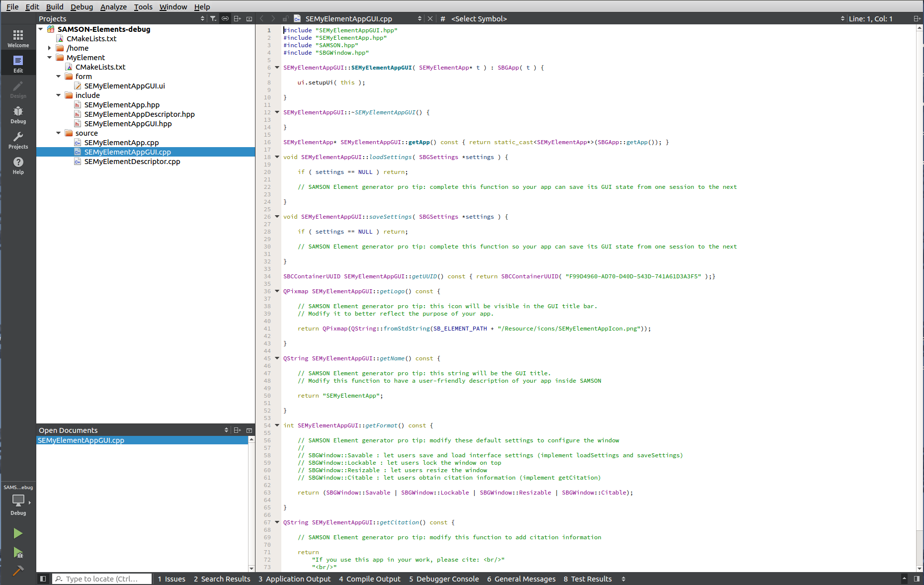Toggle Synchronize with Editor link icon

pos(225,18)
